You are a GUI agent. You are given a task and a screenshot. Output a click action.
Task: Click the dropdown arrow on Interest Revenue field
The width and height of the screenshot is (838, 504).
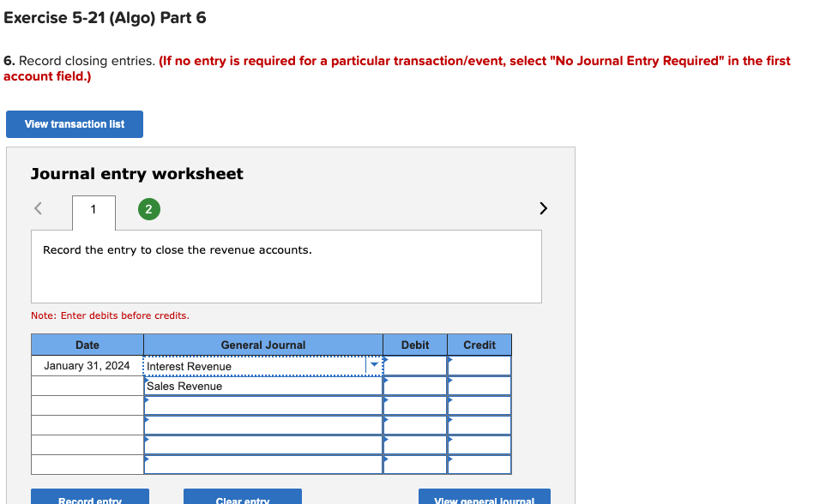tap(374, 364)
